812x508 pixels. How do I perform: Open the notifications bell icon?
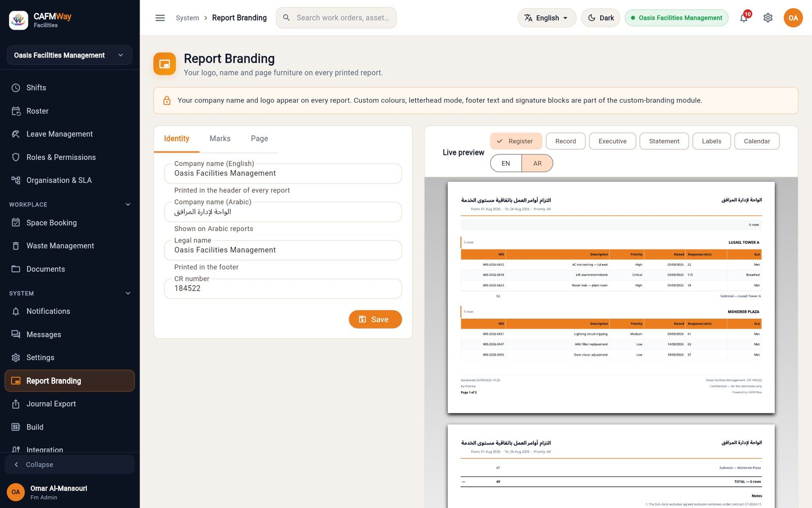(x=743, y=18)
